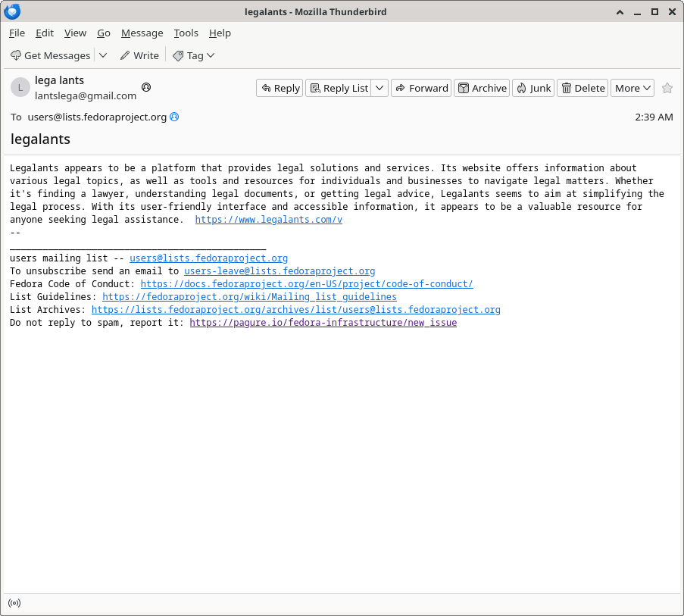Open the Go menu
The height and width of the screenshot is (616, 684).
[x=103, y=33]
